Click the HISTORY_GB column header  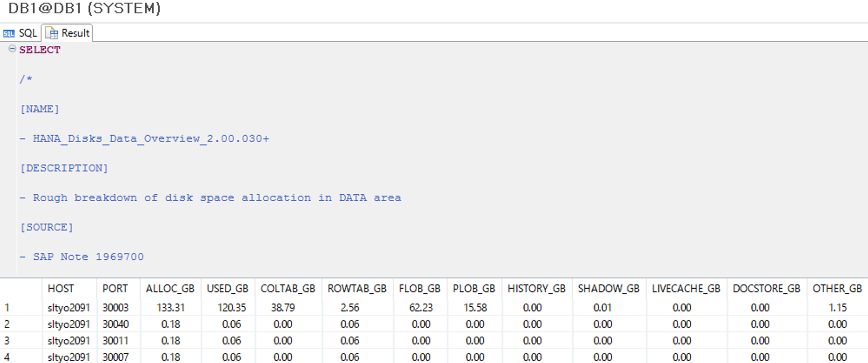click(x=537, y=289)
